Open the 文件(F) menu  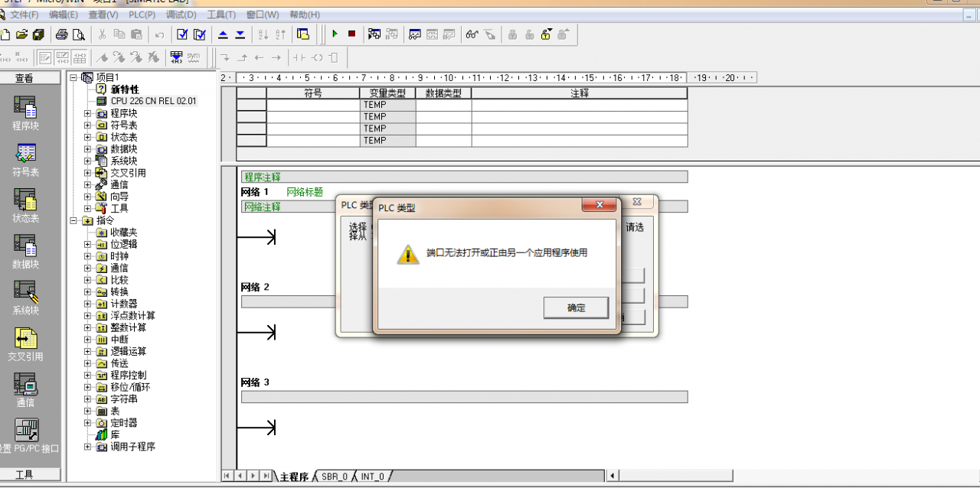pos(24,15)
